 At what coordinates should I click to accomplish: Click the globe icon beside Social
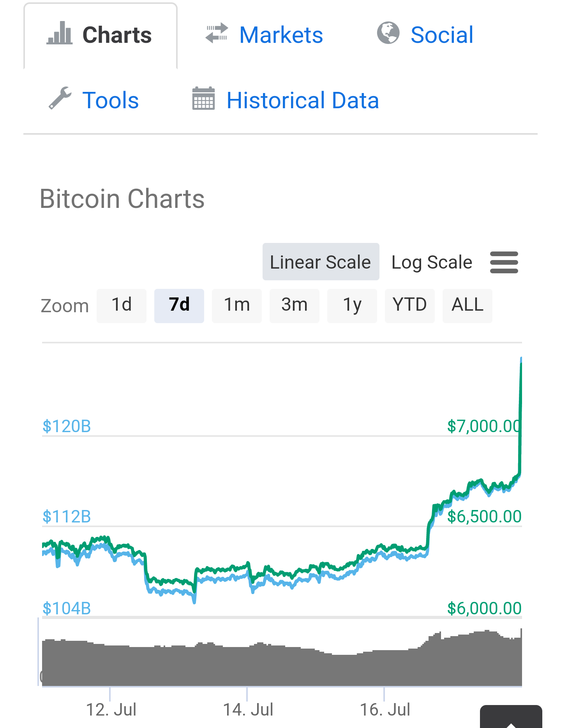(x=388, y=33)
